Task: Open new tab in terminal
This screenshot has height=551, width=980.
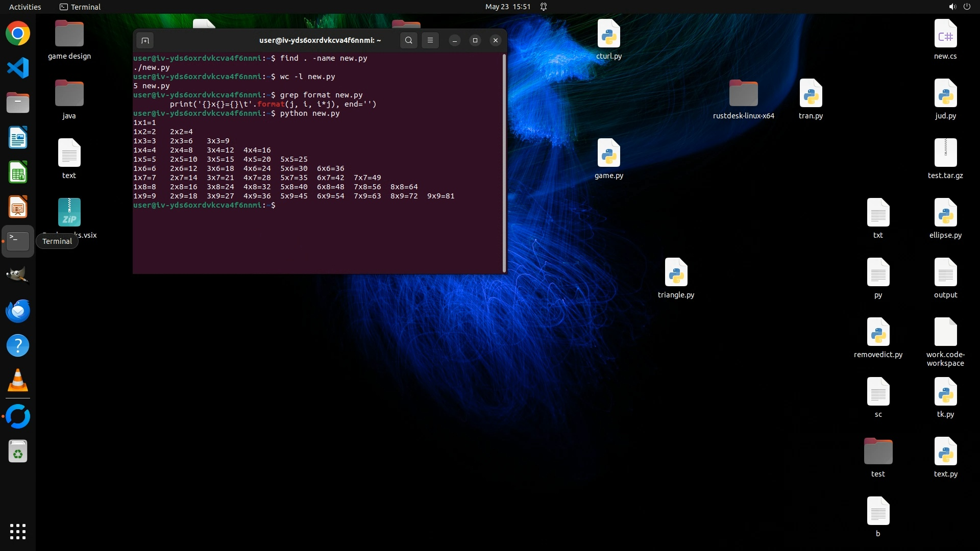Action: (145, 40)
